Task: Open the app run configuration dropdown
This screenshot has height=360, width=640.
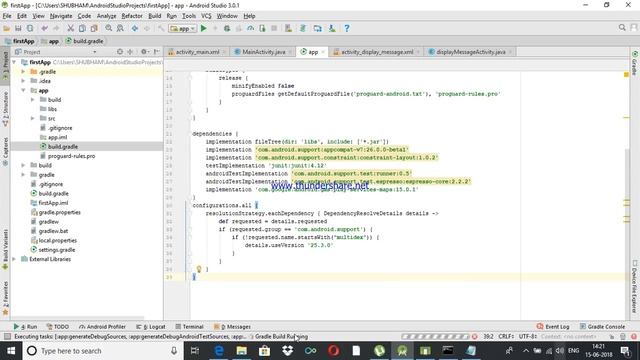Action: point(183,29)
